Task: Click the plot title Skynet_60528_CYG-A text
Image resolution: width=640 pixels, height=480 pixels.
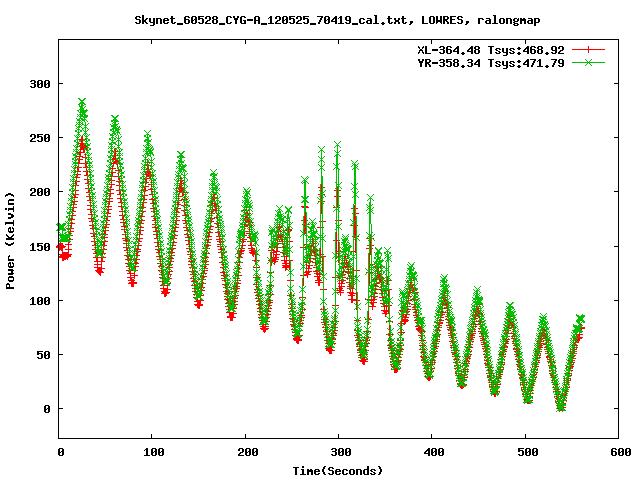Action: [337, 20]
